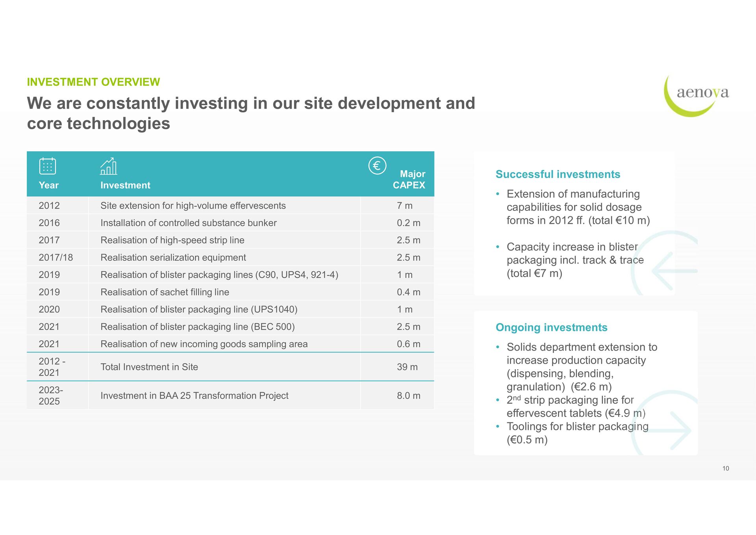Viewport: 756px width, 535px height.
Task: Select the '8.0 m' CAPEX value
Action: 409,396
